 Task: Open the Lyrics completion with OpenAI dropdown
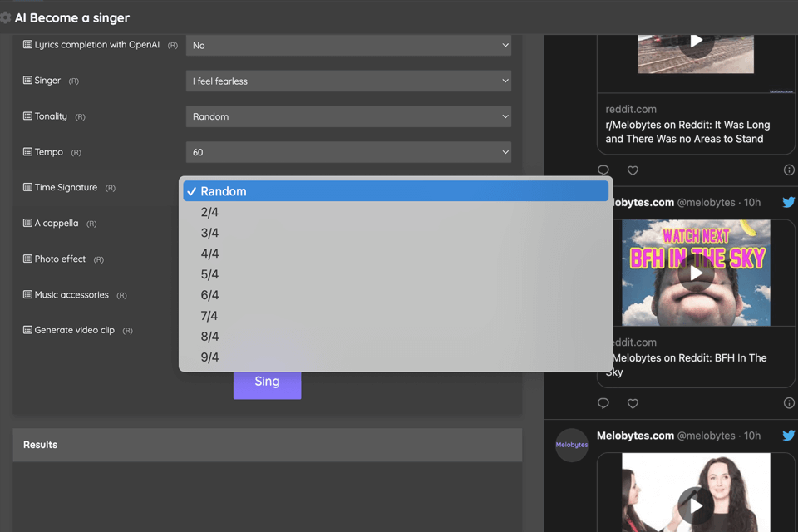point(348,46)
